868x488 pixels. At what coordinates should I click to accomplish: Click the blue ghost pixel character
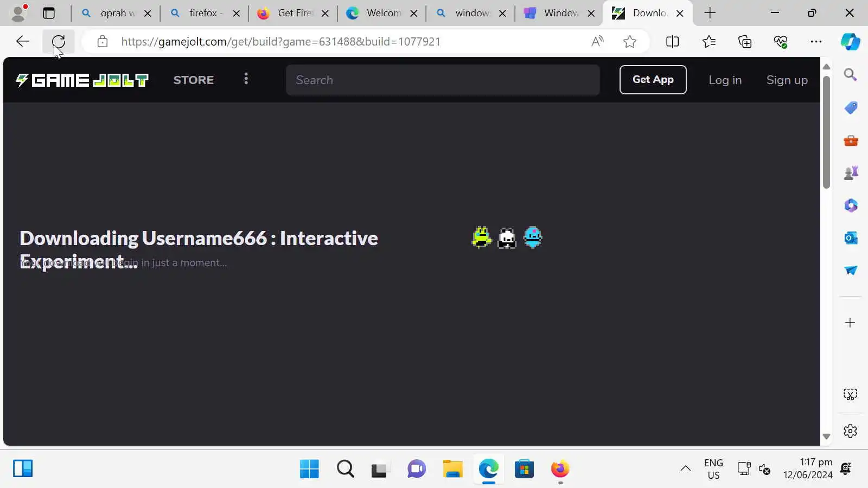(533, 237)
